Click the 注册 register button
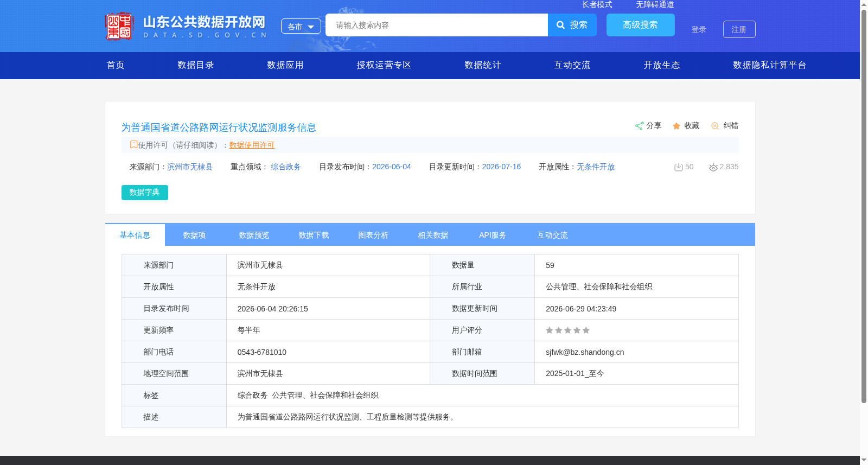 click(x=739, y=29)
